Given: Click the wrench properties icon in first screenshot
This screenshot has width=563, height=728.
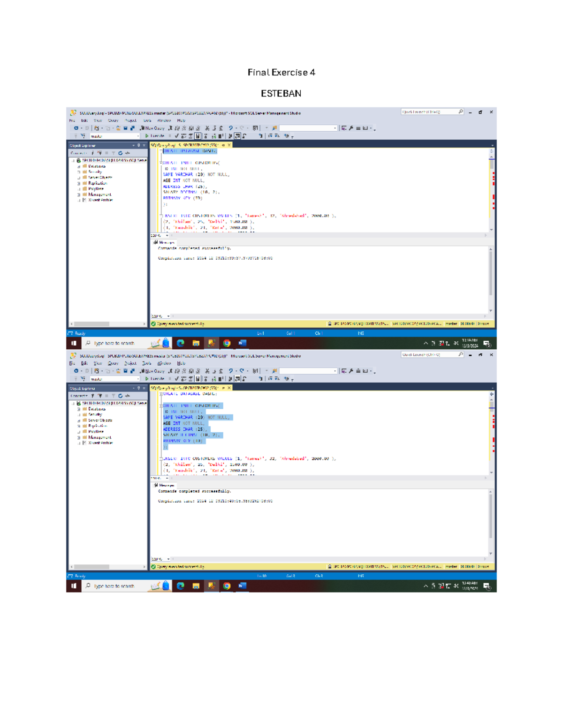Looking at the screenshot, I should pos(351,128).
